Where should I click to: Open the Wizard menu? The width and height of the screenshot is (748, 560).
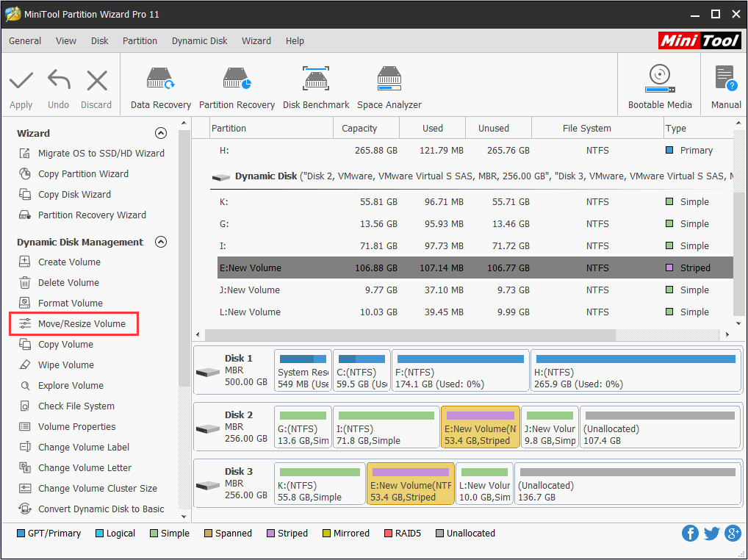click(x=256, y=41)
